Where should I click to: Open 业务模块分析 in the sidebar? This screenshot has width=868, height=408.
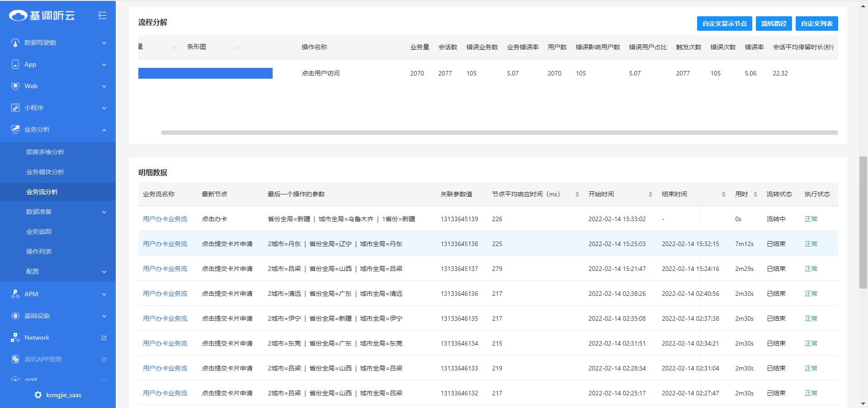click(x=45, y=172)
